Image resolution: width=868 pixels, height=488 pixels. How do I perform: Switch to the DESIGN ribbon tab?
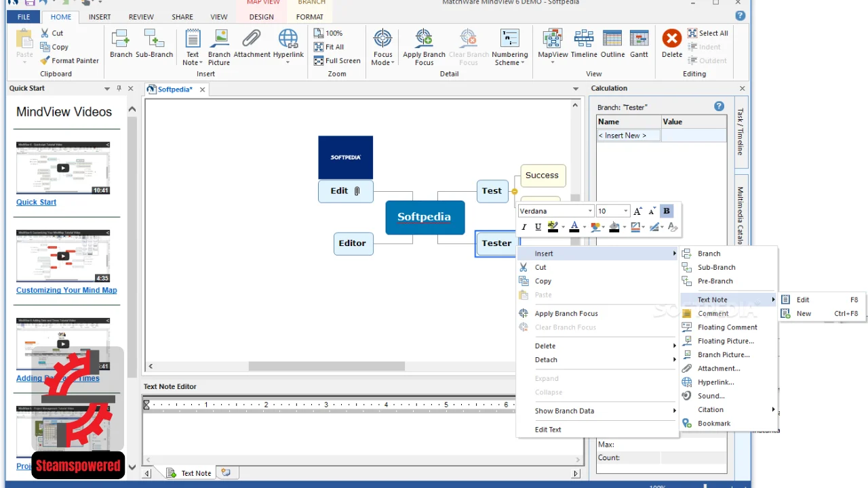click(262, 17)
